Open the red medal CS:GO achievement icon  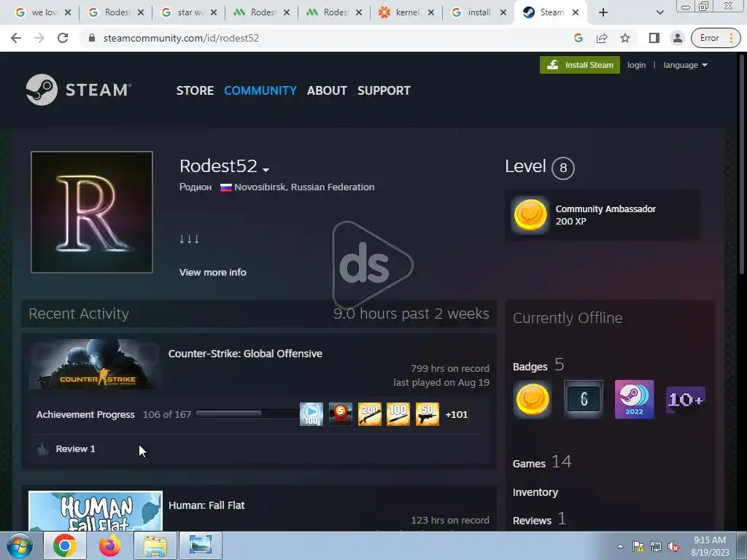tap(341, 414)
